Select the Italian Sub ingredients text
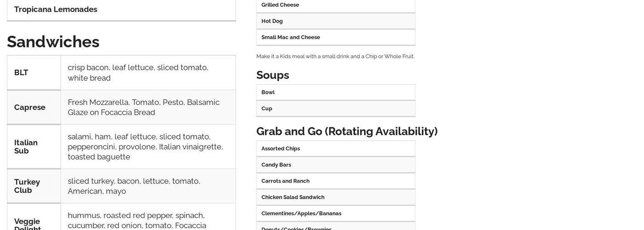 145,147
